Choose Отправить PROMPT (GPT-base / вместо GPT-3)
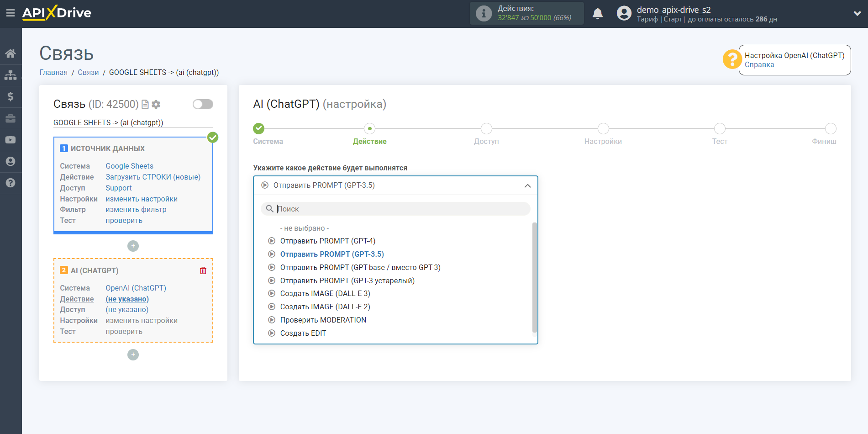 (360, 268)
